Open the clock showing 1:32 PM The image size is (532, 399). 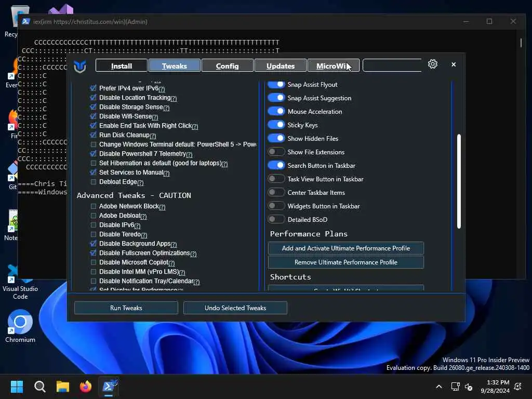click(495, 387)
